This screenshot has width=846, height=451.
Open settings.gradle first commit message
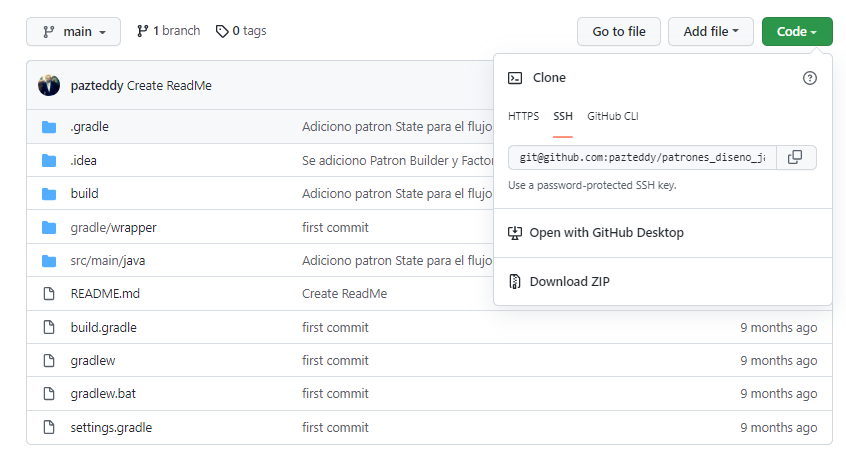click(x=335, y=427)
